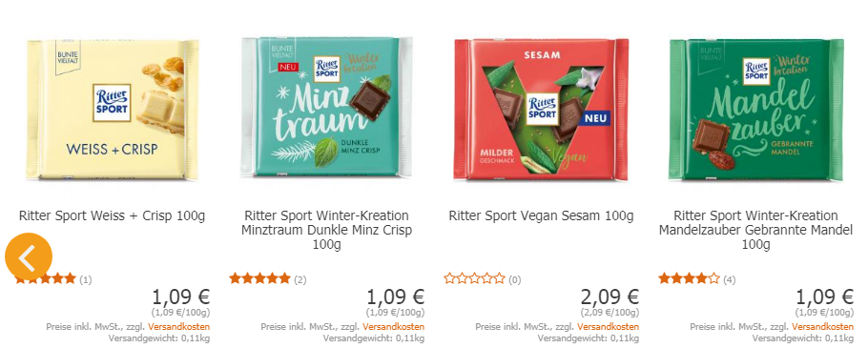Click the 2,09 € price of Vegan Sesam
Viewport: 868px width, 348px height.
click(x=610, y=297)
